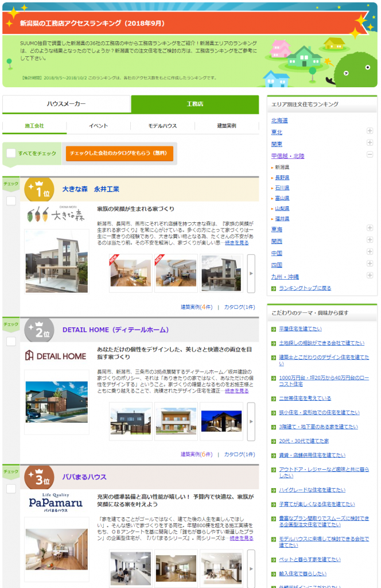Click the 1位 gold crown badge
This screenshot has width=381, height=588.
point(39,189)
